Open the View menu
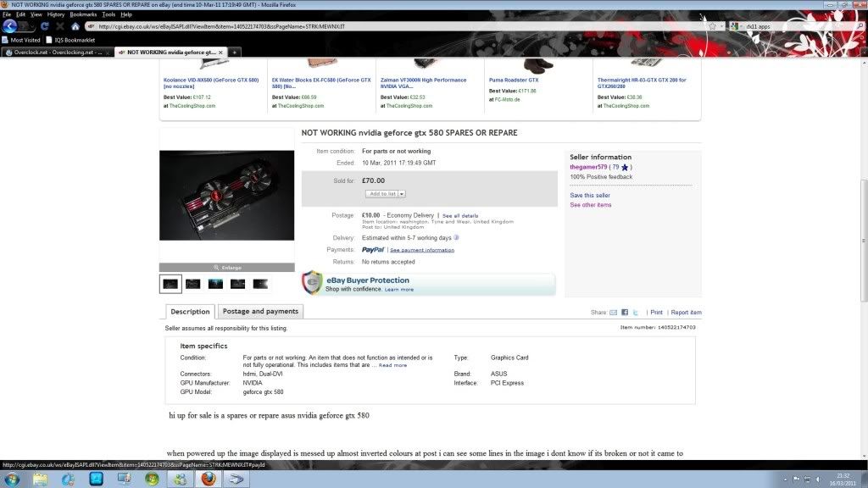This screenshot has height=488, width=868. click(36, 14)
